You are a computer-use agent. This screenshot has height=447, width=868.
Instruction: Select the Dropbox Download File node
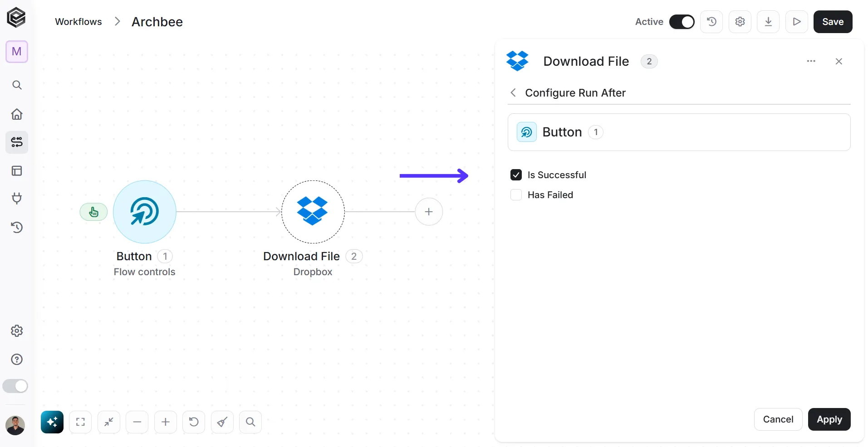tap(313, 212)
